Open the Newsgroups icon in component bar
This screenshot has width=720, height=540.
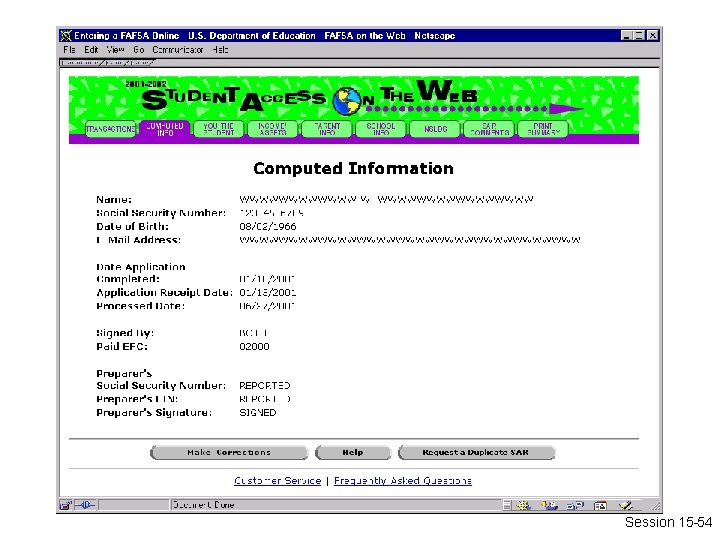pos(575,505)
